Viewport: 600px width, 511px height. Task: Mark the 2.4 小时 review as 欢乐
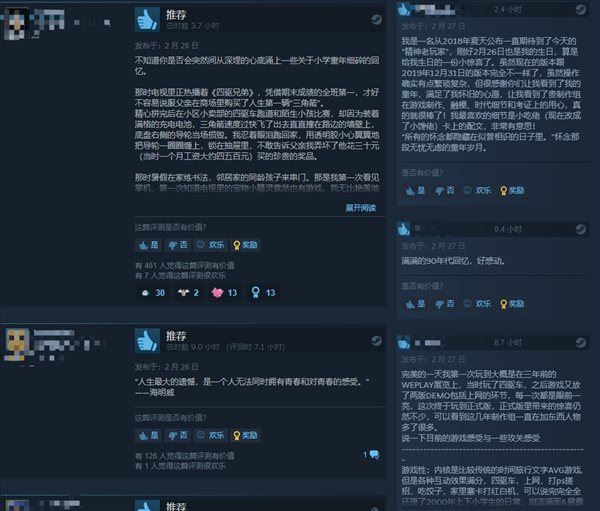point(477,190)
